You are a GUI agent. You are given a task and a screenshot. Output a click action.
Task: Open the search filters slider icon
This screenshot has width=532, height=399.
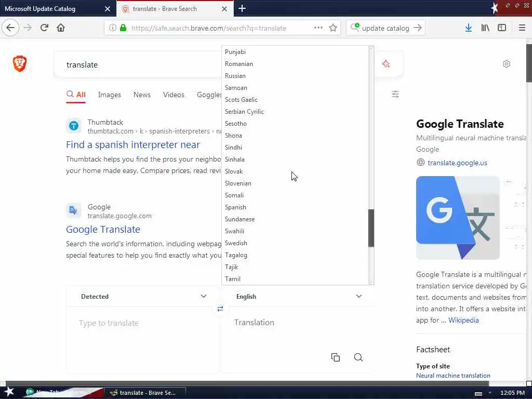(x=395, y=94)
